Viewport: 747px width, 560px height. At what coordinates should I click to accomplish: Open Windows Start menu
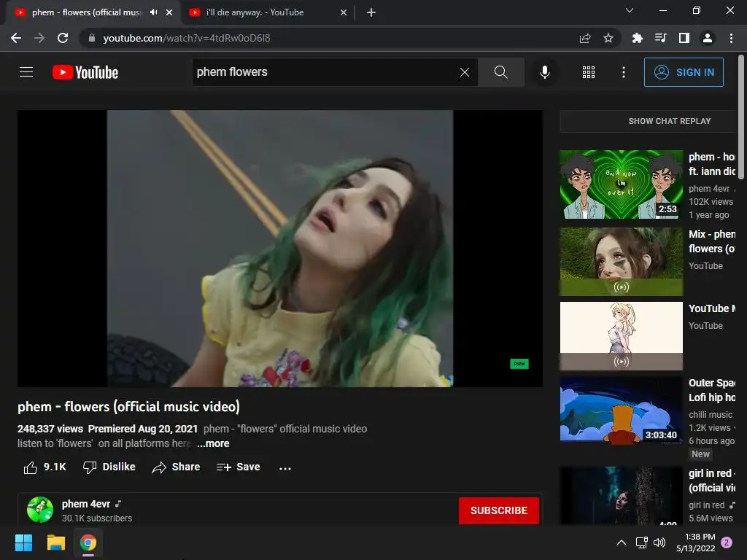tap(24, 542)
